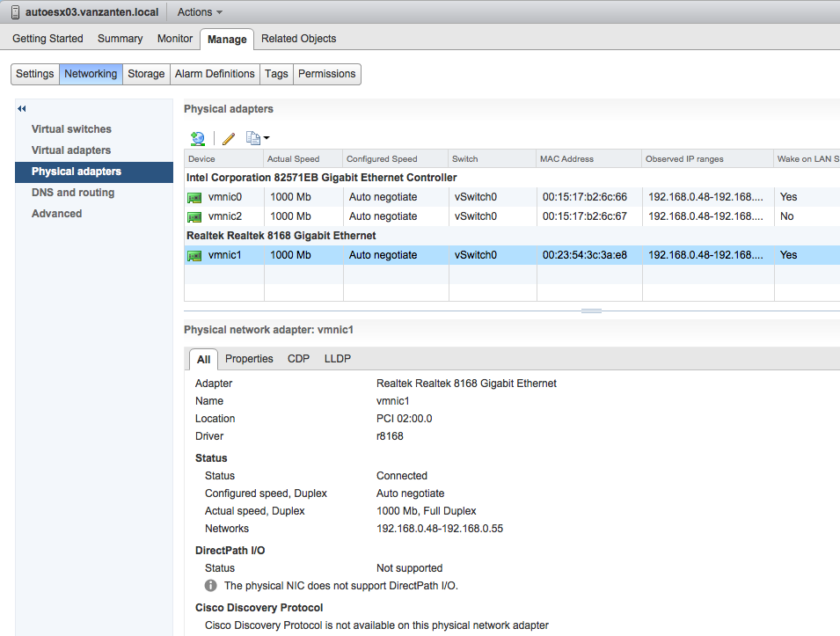Click MAC address 00:15:17:b2:6c:67
The width and height of the screenshot is (840, 636).
tap(584, 216)
